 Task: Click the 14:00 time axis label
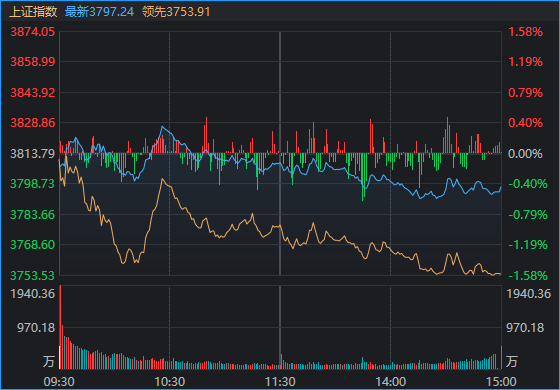point(390,382)
